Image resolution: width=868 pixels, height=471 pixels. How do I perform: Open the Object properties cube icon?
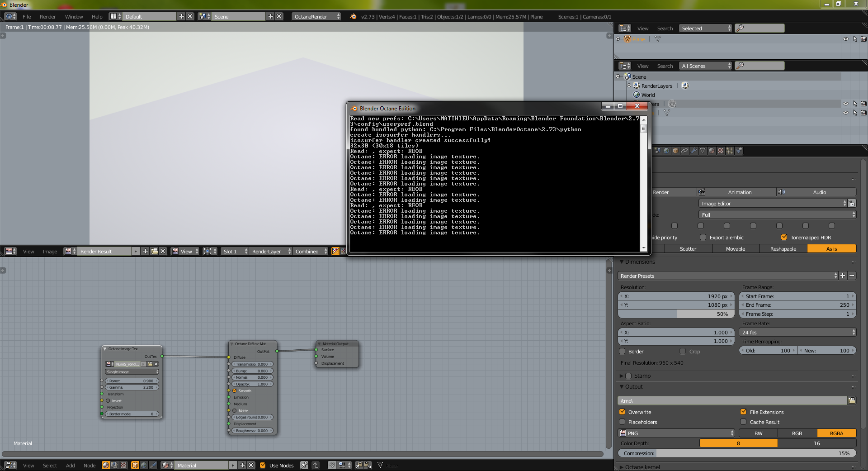coord(675,151)
